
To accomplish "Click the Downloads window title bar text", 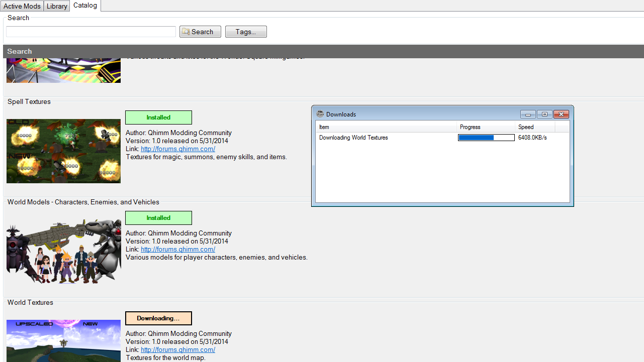I will (x=341, y=114).
